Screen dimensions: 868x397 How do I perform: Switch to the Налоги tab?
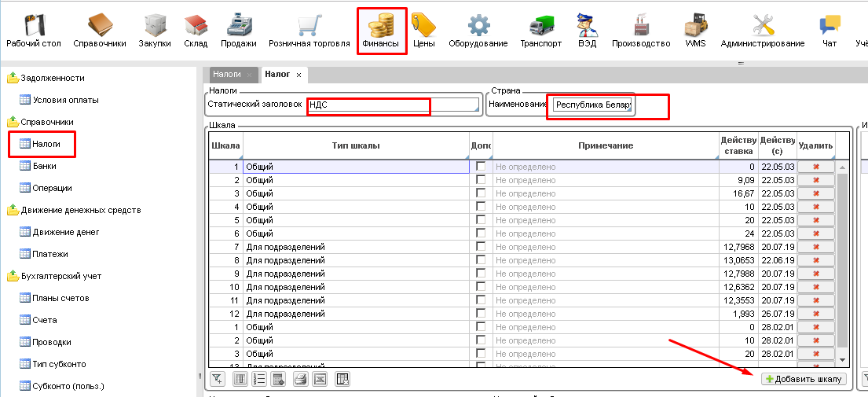226,74
